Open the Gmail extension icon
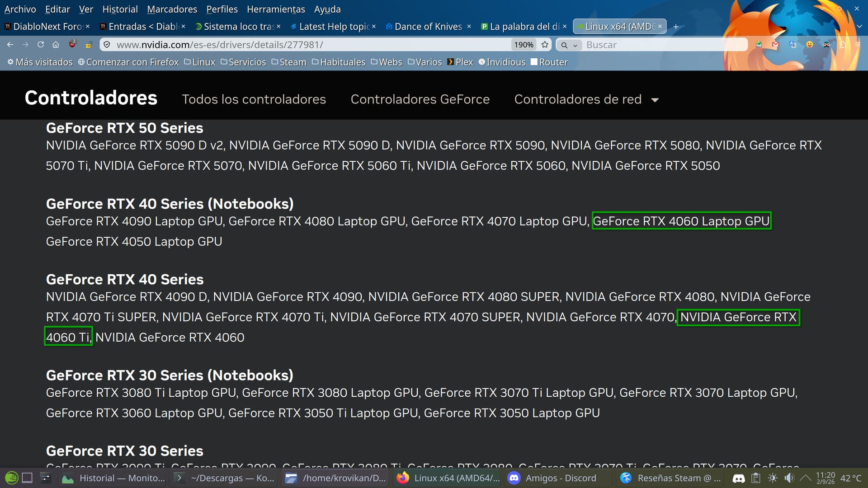The width and height of the screenshot is (868, 488). 776,45
